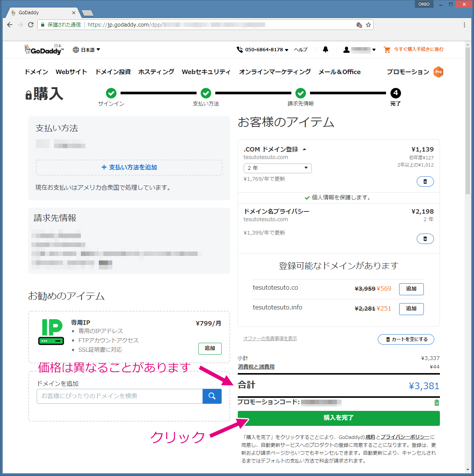Open the 日本語 language selector
The height and width of the screenshot is (476, 474).
click(x=86, y=50)
